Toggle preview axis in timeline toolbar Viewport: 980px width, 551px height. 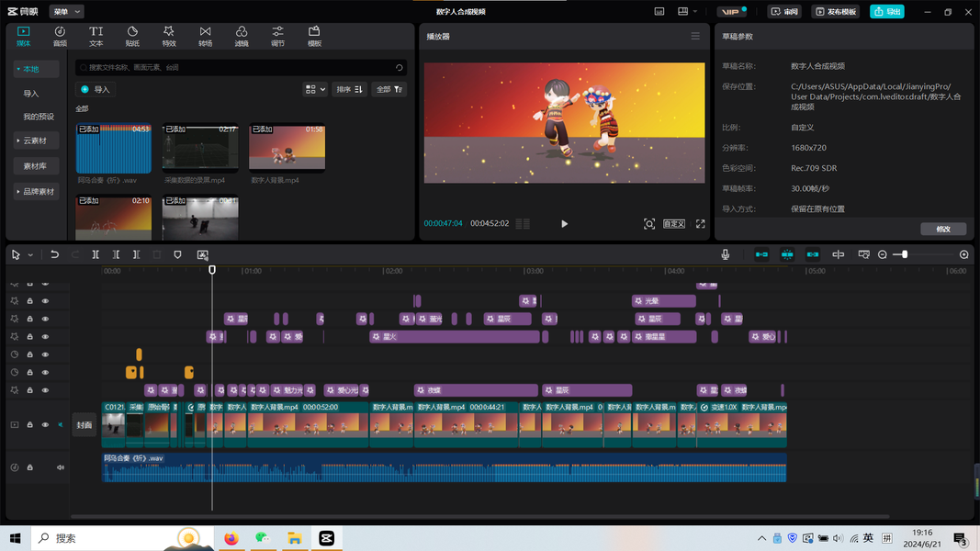point(839,255)
